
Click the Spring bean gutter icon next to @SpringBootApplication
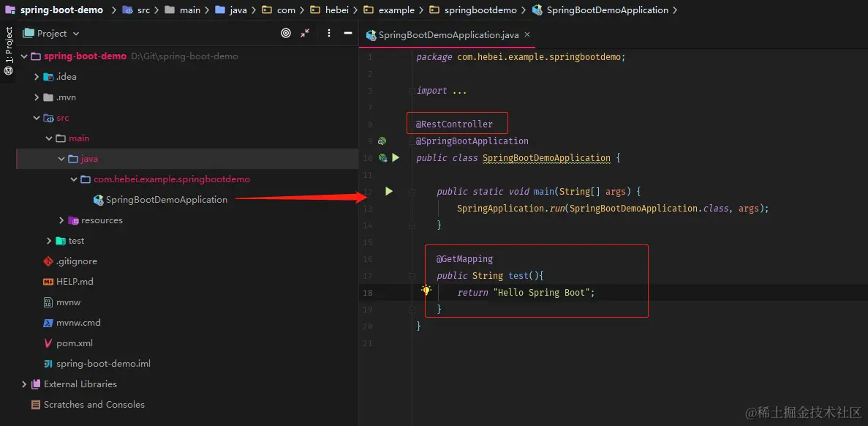coord(382,141)
